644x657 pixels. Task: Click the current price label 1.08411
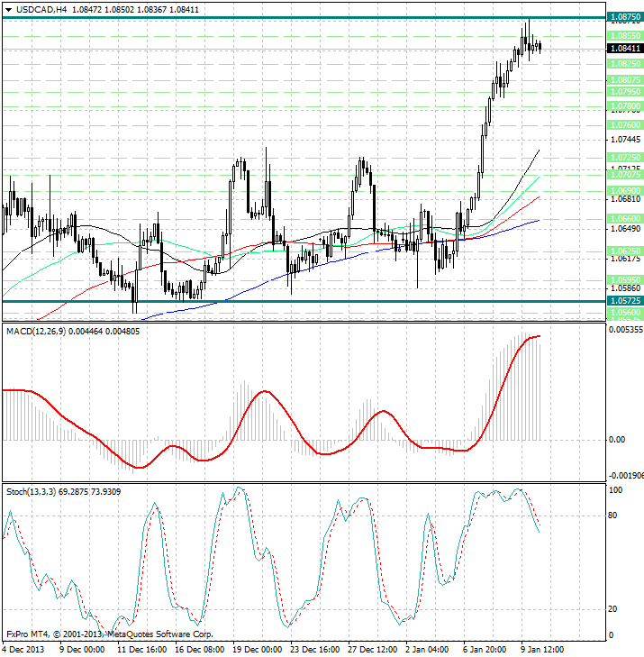624,49
